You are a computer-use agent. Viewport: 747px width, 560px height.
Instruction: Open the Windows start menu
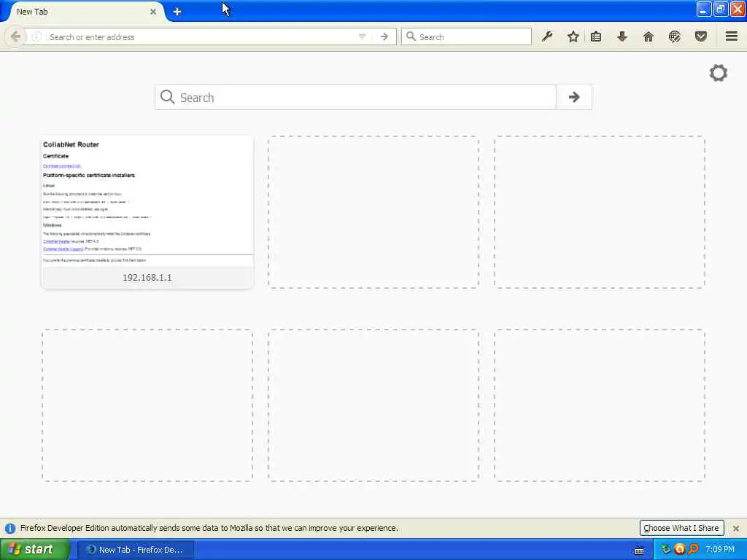click(x=34, y=550)
